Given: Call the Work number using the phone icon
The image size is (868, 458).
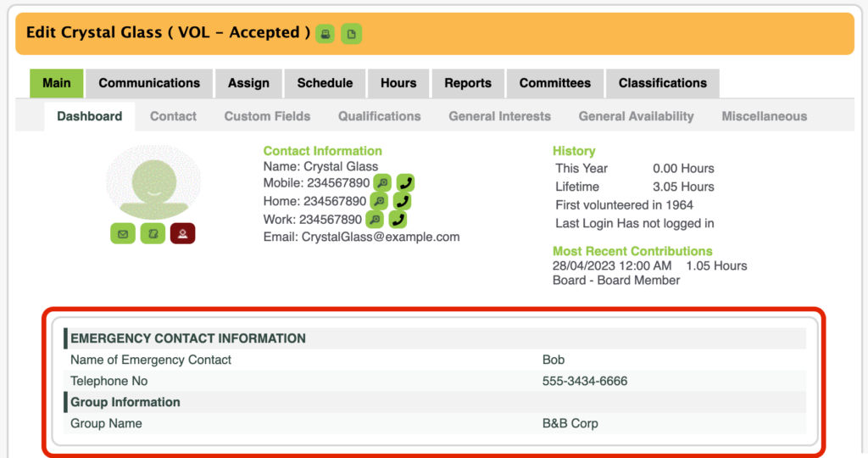Looking at the screenshot, I should point(398,219).
